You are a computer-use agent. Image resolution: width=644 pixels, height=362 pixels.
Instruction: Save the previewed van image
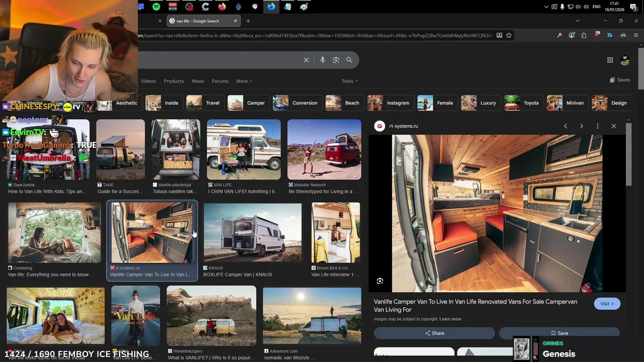pos(559,333)
